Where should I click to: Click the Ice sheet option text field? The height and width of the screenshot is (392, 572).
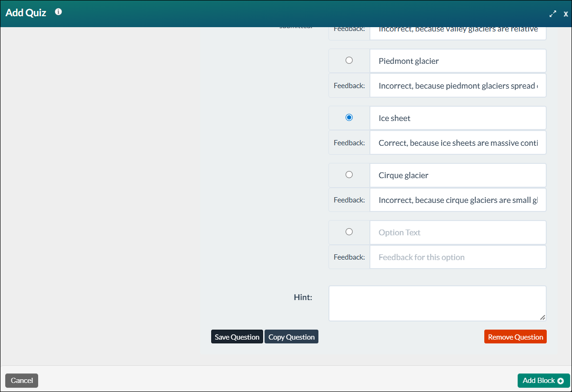coord(458,118)
